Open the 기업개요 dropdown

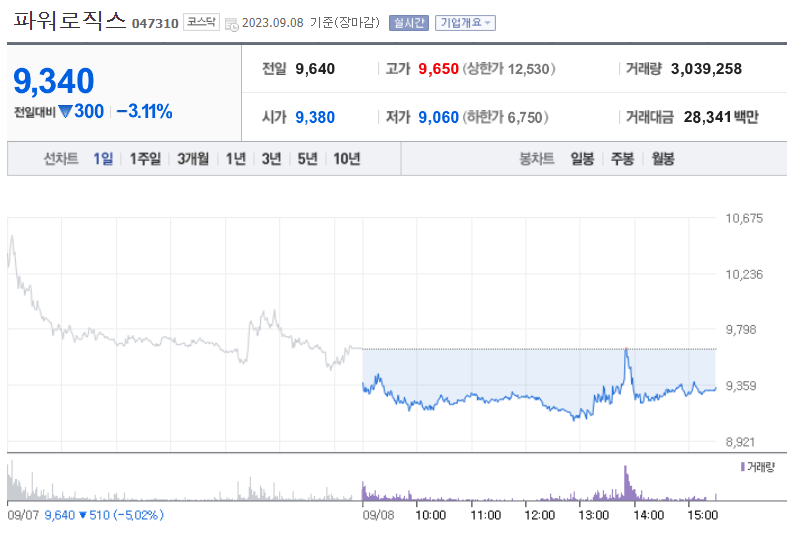(x=465, y=23)
